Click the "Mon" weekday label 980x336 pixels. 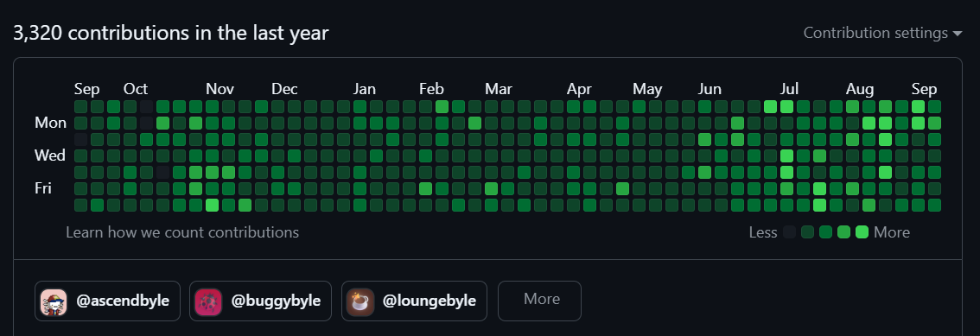[51, 123]
